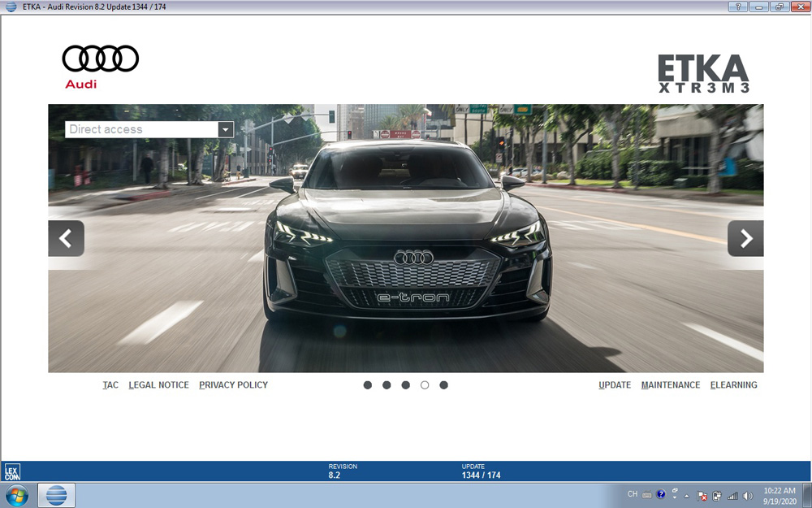This screenshot has width=812, height=508.
Task: Open the title bar help question button
Action: pos(737,7)
